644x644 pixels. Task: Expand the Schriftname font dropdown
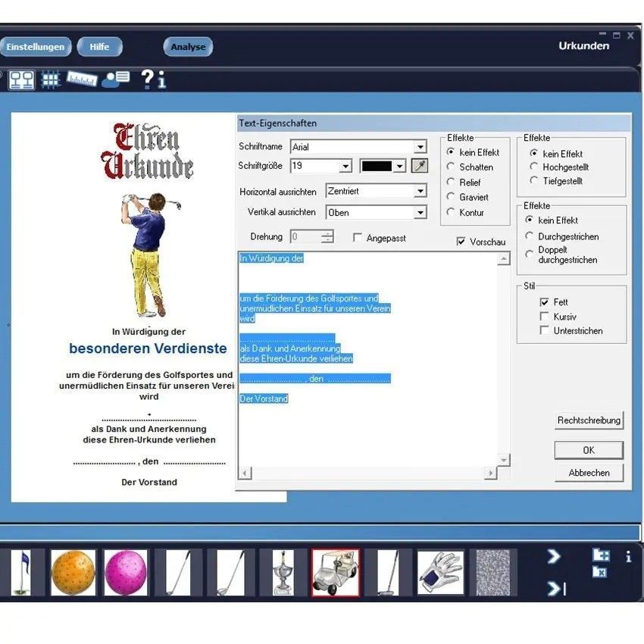coord(420,147)
